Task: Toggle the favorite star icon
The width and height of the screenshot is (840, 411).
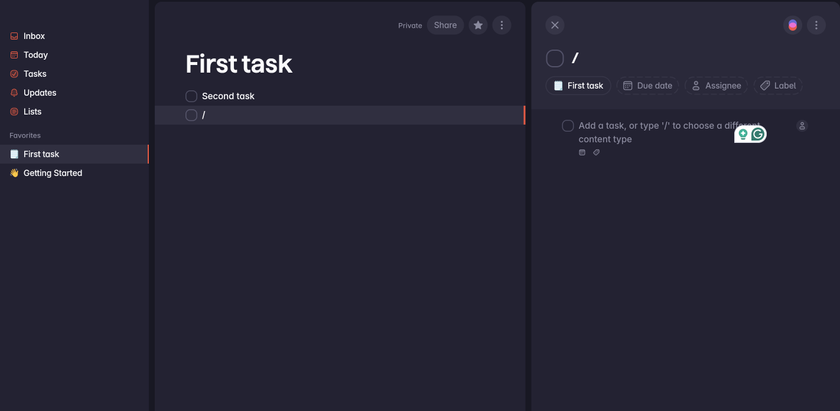Action: pos(478,25)
